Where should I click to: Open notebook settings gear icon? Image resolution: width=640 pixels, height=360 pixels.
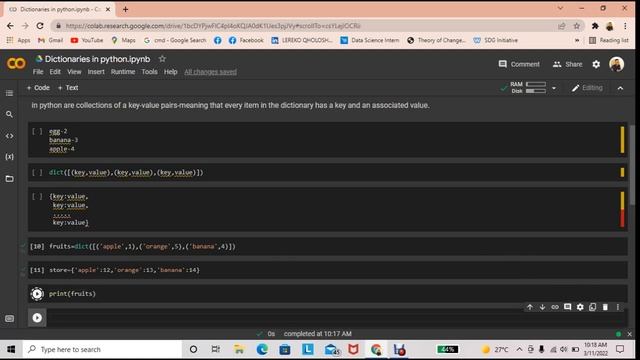coord(596,64)
